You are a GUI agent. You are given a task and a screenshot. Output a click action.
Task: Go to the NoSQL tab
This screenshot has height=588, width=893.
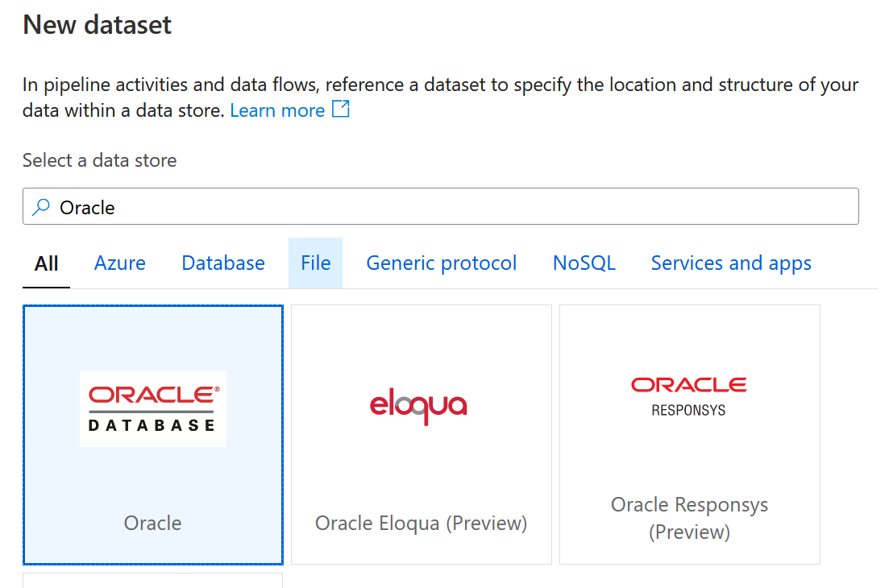click(x=584, y=263)
